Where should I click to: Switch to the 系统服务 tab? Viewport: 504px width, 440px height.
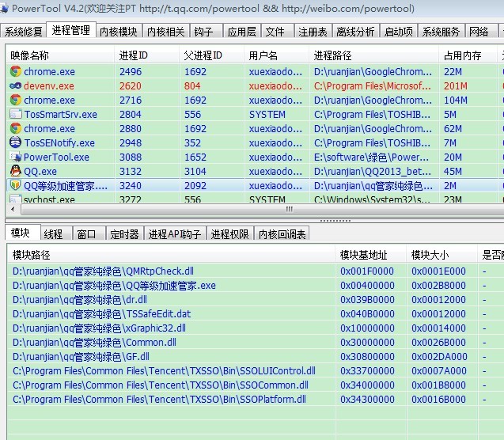441,31
